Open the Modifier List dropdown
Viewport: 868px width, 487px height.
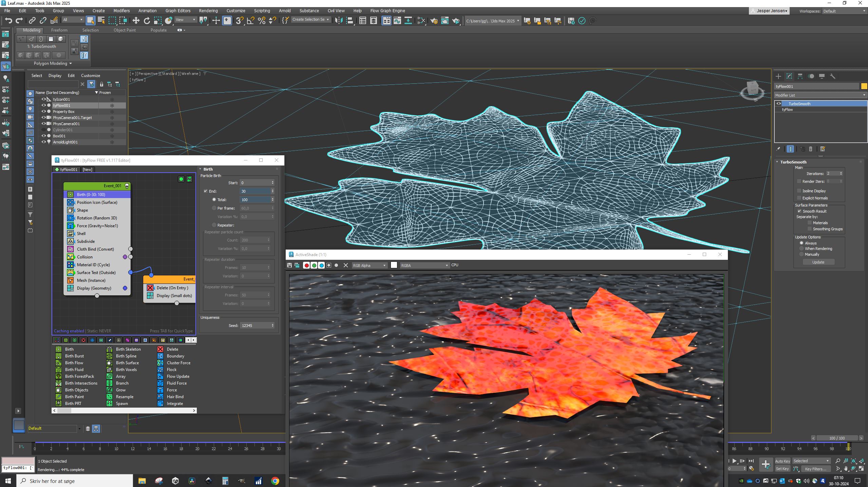tap(820, 95)
